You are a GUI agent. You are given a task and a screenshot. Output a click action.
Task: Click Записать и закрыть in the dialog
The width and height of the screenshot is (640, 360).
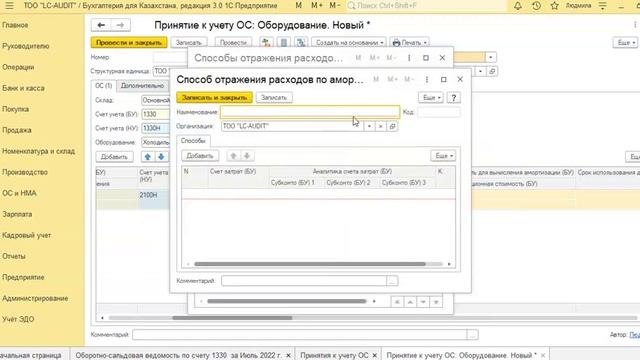point(215,98)
